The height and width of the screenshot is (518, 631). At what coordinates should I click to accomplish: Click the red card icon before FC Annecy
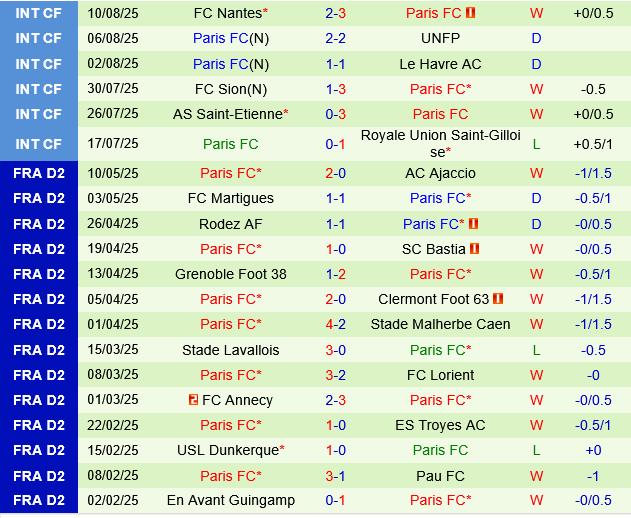[193, 400]
